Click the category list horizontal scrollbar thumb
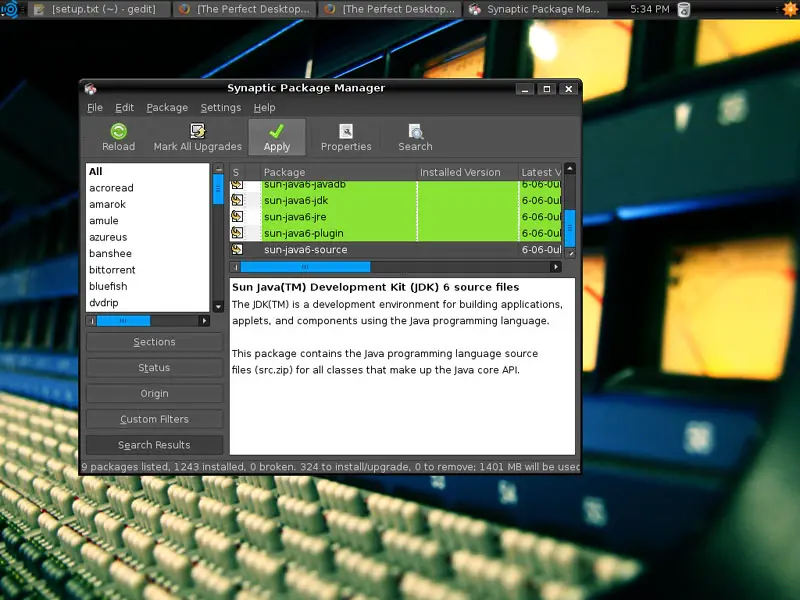Image resolution: width=800 pixels, height=600 pixels. point(123,321)
